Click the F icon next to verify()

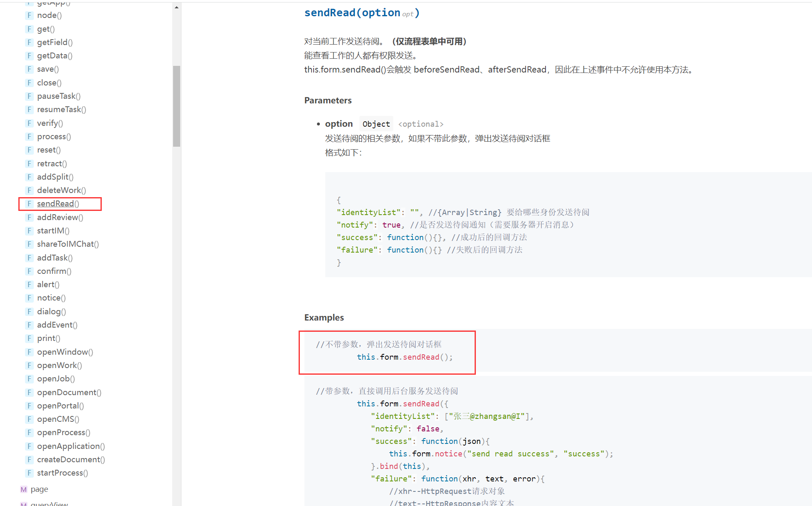[29, 123]
